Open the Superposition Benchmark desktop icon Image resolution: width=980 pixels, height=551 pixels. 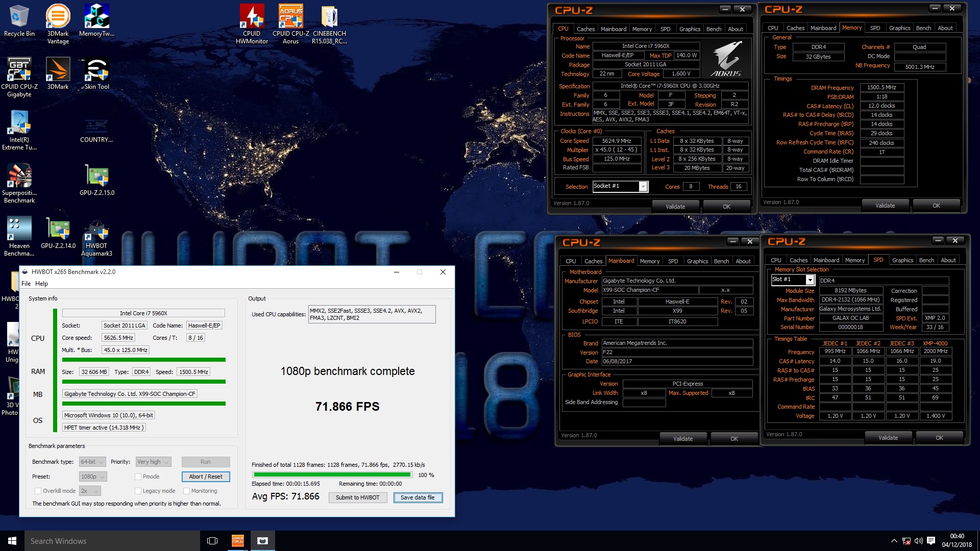click(x=19, y=183)
